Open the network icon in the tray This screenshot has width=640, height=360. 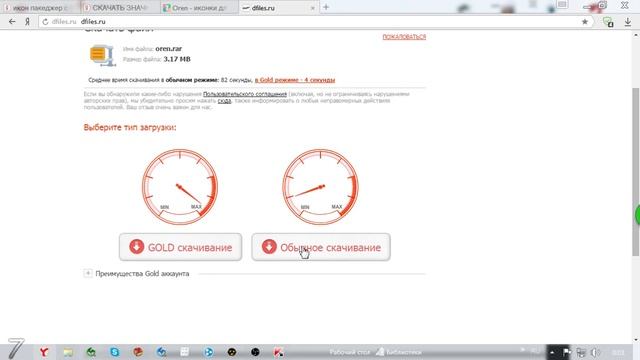click(x=581, y=352)
